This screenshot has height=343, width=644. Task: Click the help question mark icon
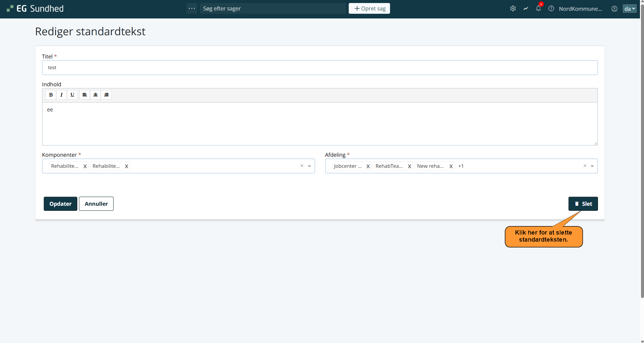click(551, 9)
